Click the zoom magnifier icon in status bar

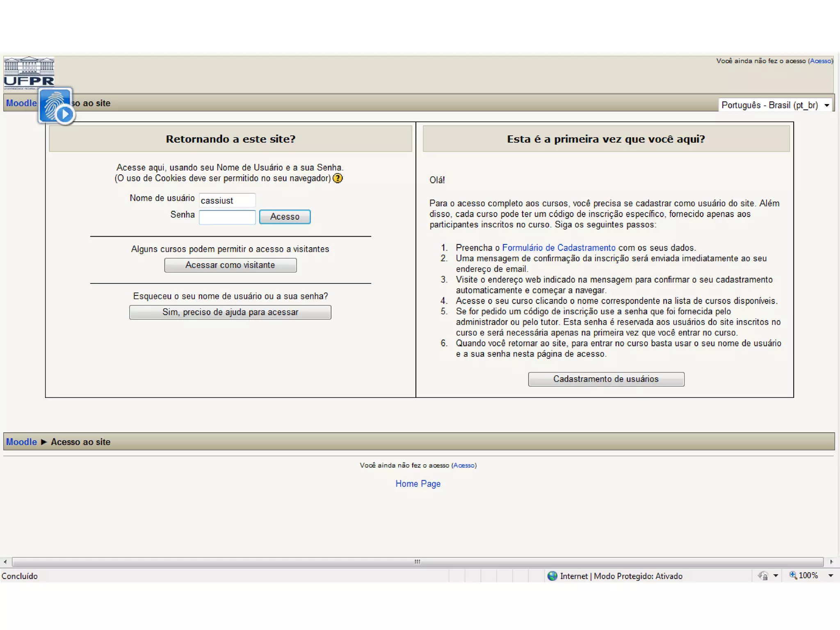[x=793, y=575]
